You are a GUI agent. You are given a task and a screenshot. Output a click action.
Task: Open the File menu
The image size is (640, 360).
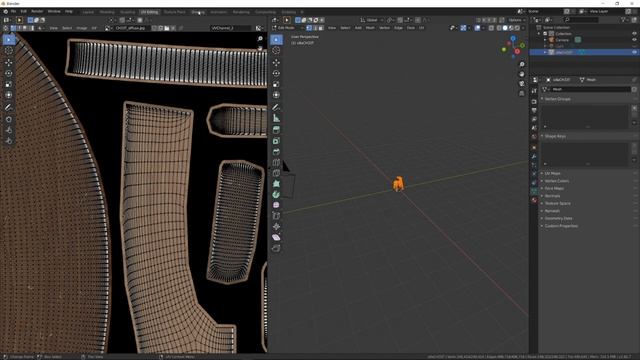[x=13, y=11]
